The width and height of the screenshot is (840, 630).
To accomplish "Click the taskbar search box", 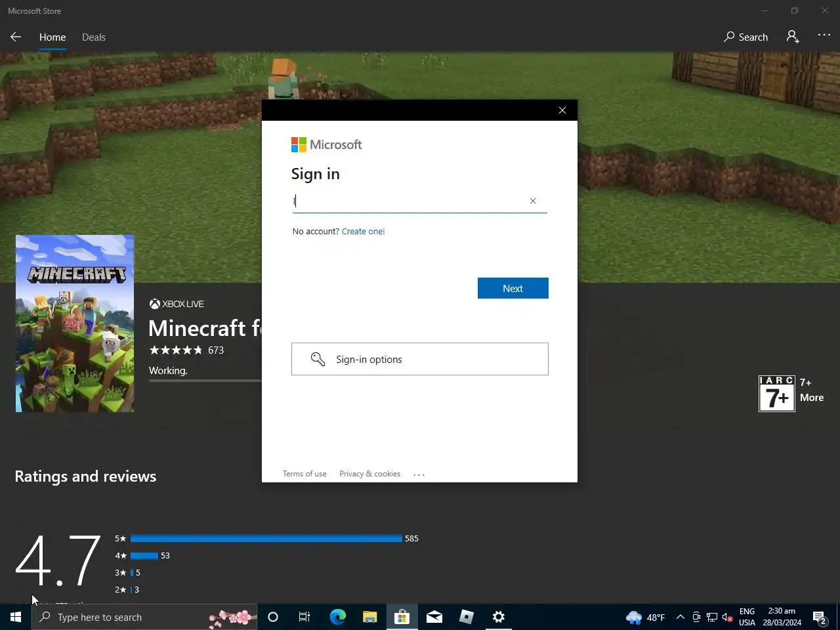I will point(144,617).
